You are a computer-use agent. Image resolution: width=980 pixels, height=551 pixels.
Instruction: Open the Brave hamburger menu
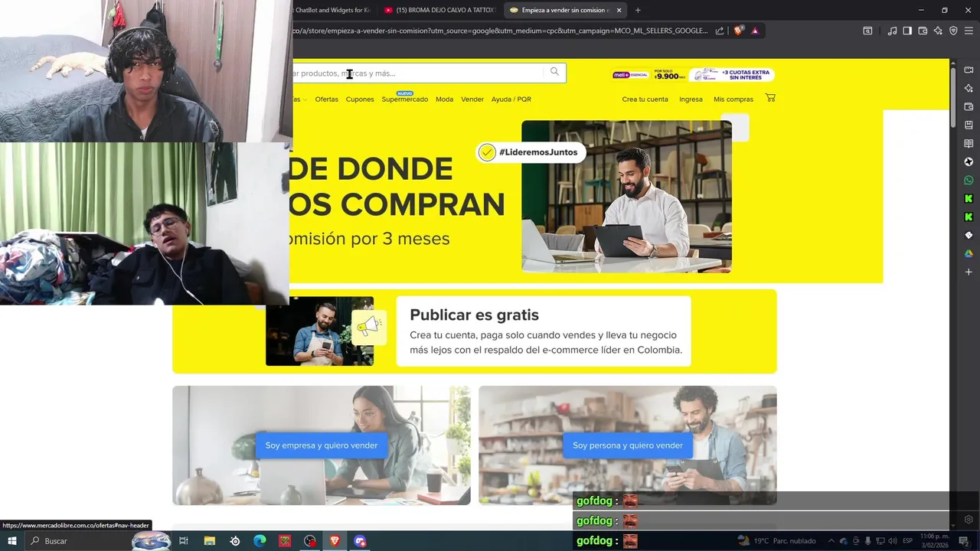(x=969, y=31)
